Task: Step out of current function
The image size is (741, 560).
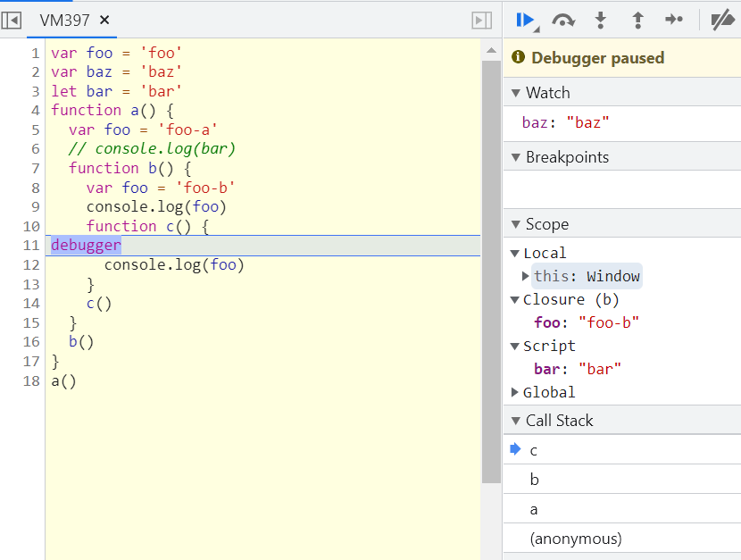Action: 637,20
